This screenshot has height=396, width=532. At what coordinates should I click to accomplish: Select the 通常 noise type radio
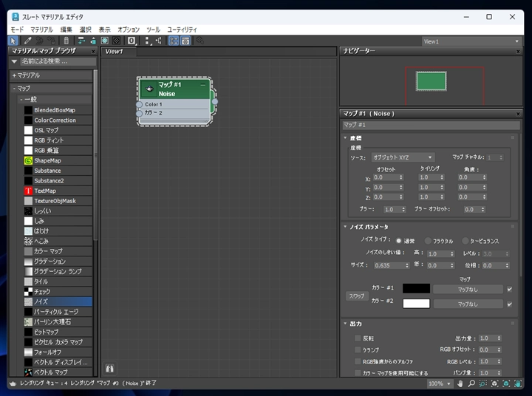[x=399, y=241]
